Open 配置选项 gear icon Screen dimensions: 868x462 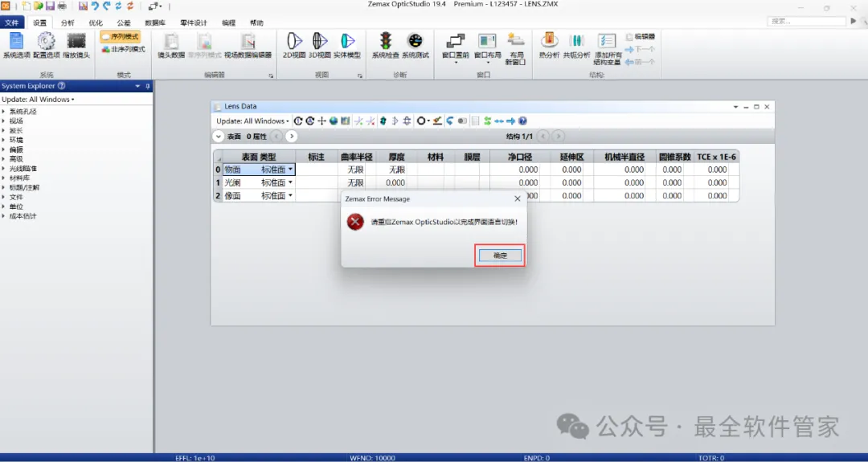pyautogui.click(x=46, y=45)
